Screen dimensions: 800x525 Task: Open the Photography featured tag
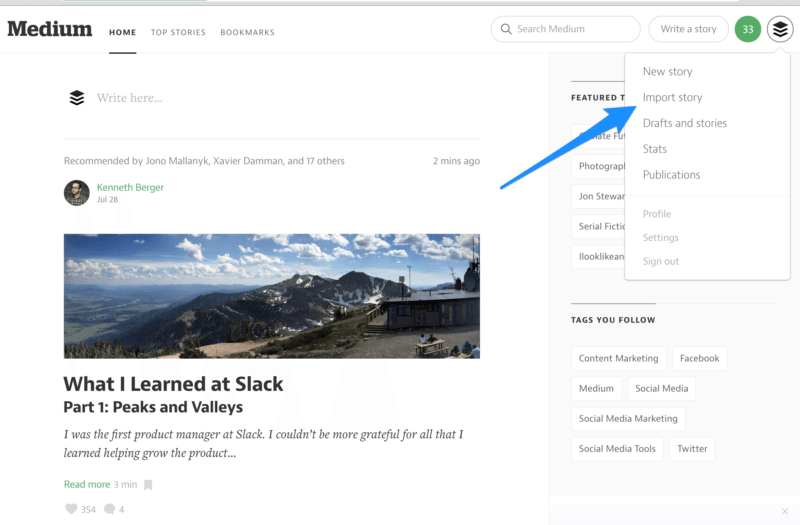[x=598, y=166]
